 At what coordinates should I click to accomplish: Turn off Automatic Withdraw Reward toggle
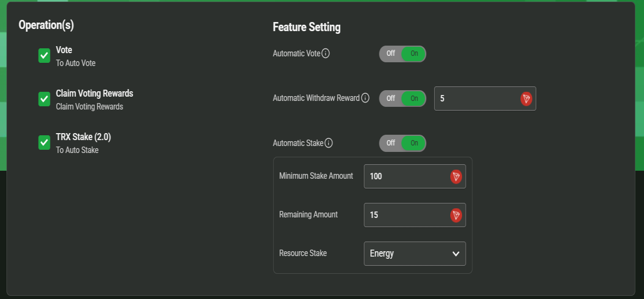point(391,98)
